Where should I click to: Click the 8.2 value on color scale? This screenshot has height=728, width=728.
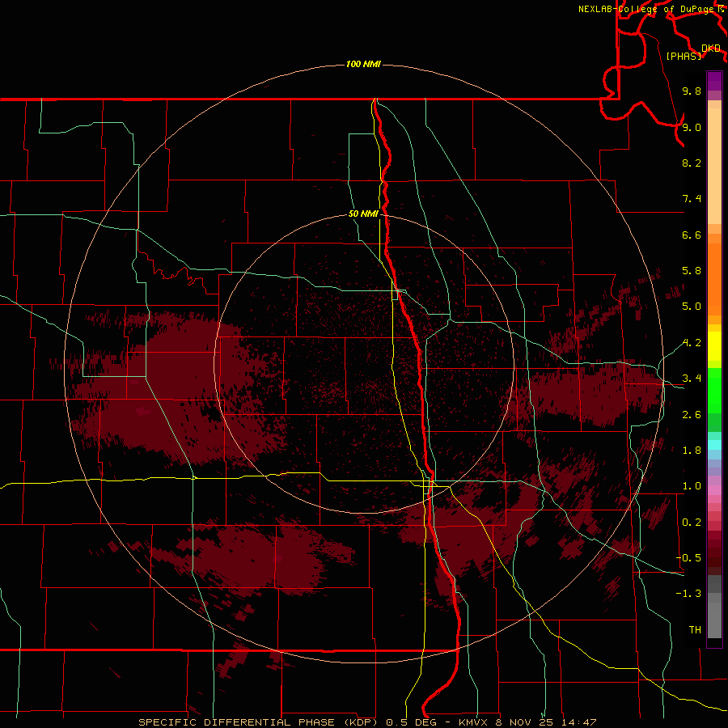tap(692, 163)
